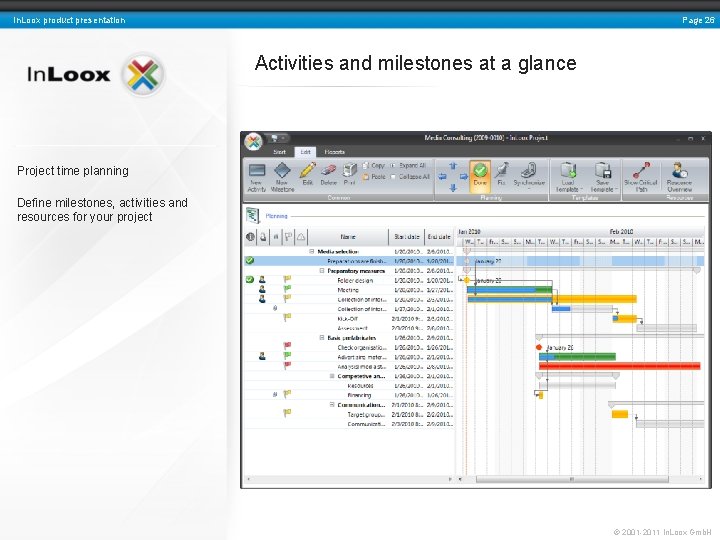Click the Gantt chart horizontal scrollbar thumb
Image resolution: width=720 pixels, height=540 pixels.
(572, 479)
